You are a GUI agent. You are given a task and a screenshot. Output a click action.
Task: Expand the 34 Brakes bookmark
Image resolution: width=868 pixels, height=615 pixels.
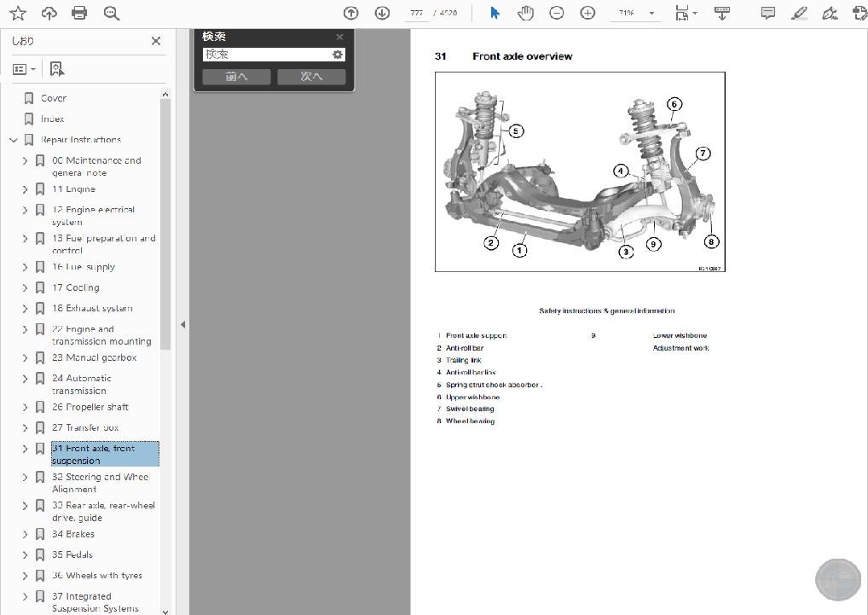coord(25,535)
